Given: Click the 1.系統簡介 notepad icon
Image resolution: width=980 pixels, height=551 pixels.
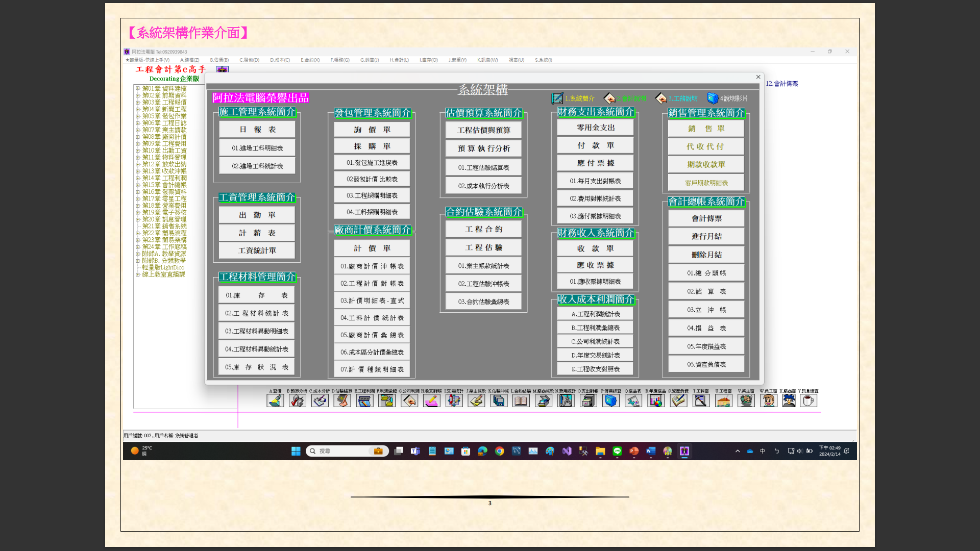Looking at the screenshot, I should pos(557,98).
